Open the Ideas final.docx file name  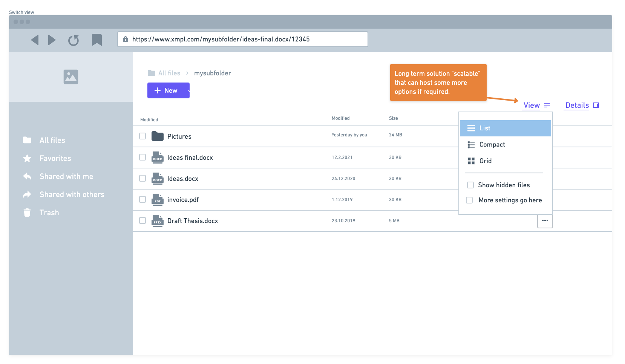click(190, 158)
